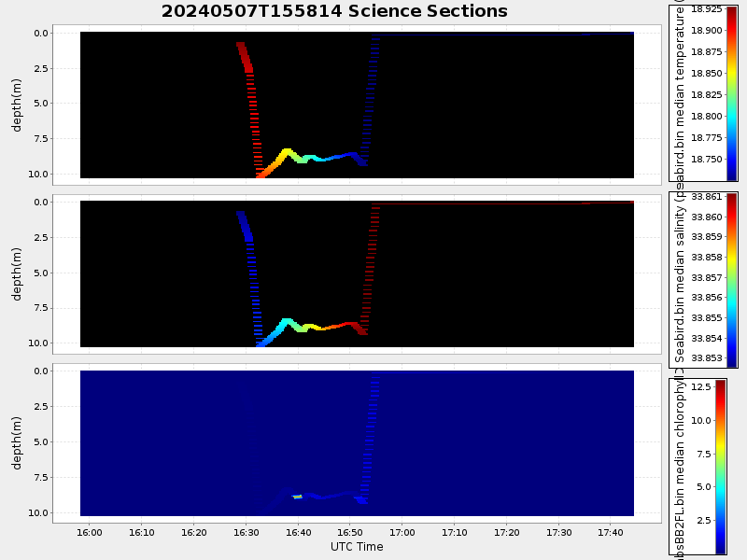This screenshot has width=747, height=560.
Task: Click the orange chlorophyll hotspot in bottom plot
Action: point(297,497)
